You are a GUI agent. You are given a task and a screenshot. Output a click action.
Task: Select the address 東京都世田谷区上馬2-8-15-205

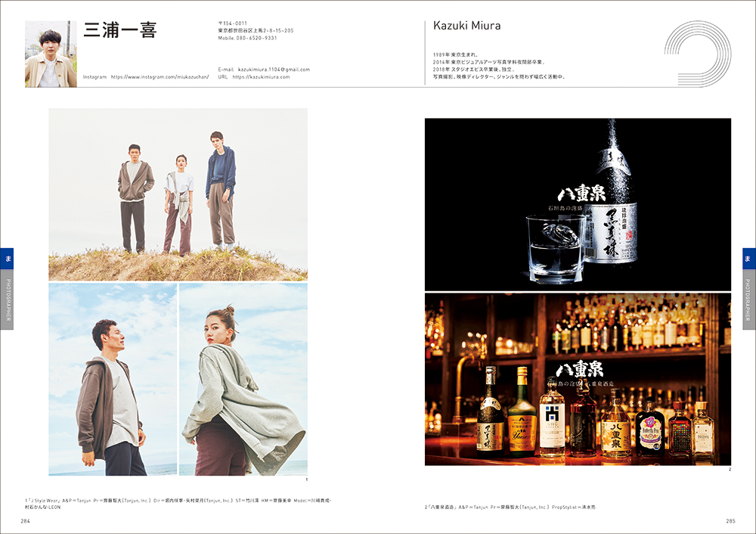click(256, 30)
